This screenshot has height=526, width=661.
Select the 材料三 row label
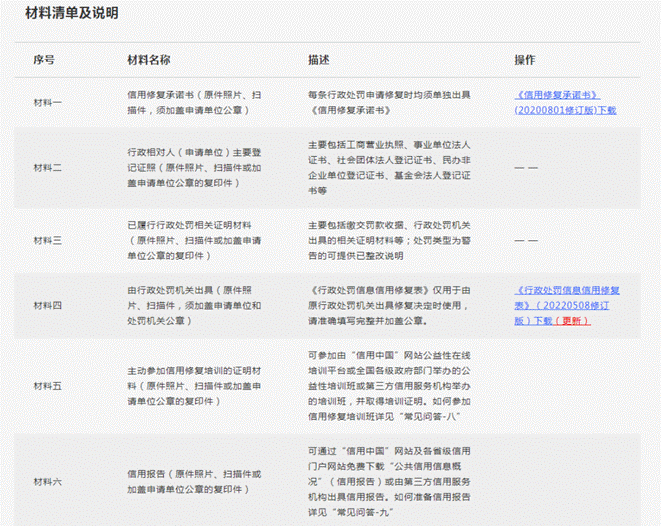tap(47, 240)
